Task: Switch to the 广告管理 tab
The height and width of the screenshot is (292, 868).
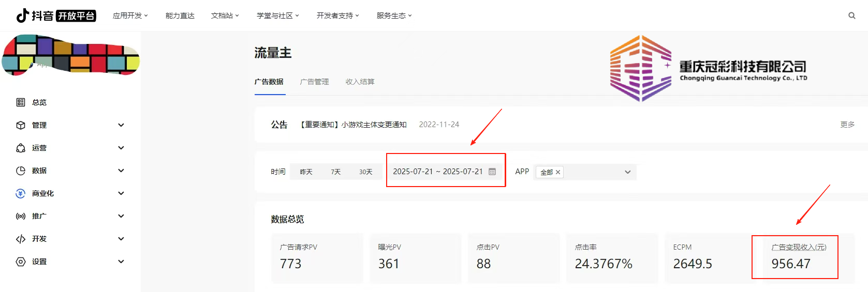Action: (315, 82)
